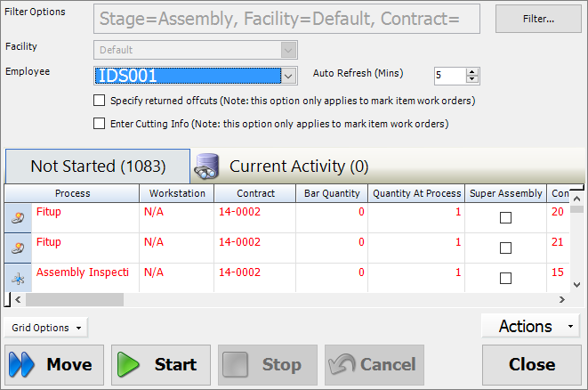Toggle Super Assembly checkbox in Assembly Inspection row
588x390 pixels.
505,279
